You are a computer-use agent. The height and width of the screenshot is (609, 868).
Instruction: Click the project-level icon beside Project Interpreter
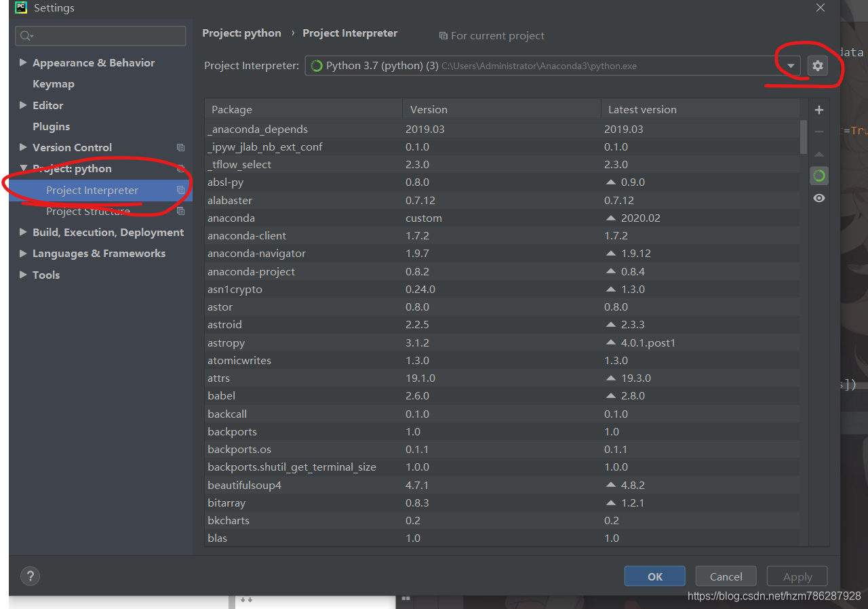pyautogui.click(x=180, y=191)
